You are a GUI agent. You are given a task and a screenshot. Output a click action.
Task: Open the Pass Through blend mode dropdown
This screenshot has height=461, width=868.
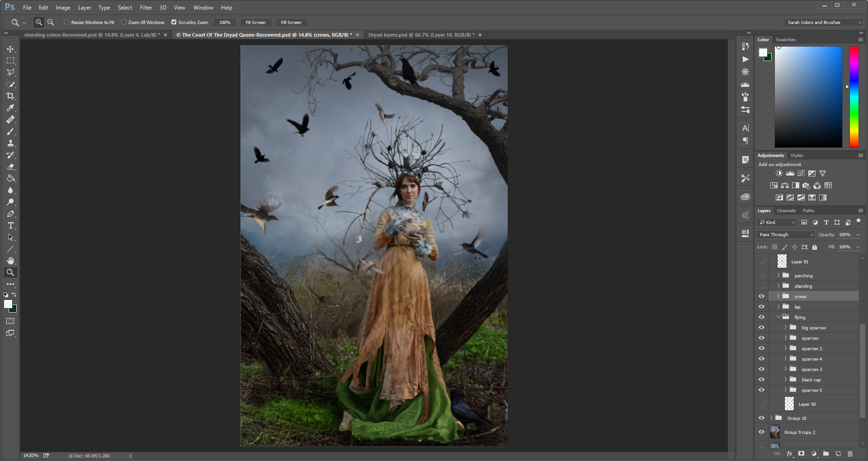[x=785, y=234]
